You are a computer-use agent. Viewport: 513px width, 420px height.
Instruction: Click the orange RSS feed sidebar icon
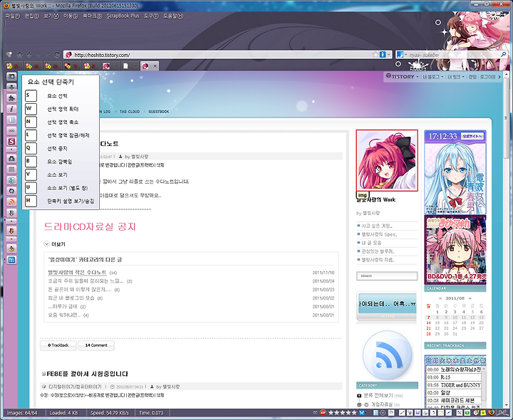11,201
